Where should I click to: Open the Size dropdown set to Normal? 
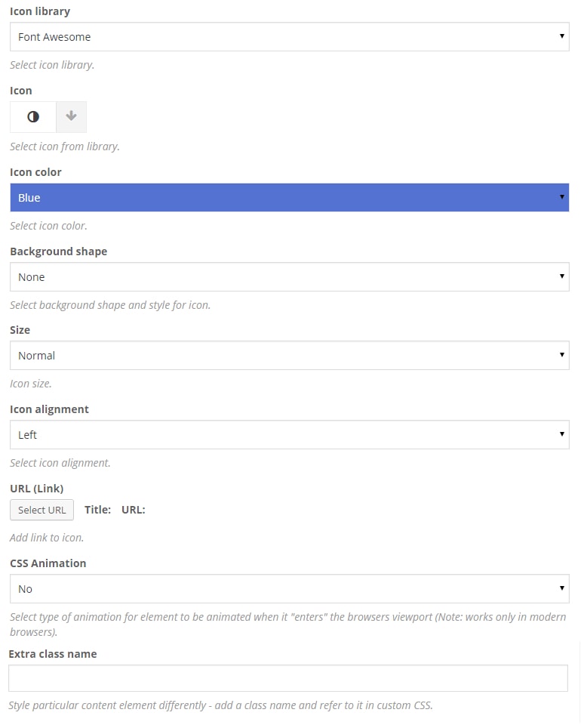coord(289,356)
